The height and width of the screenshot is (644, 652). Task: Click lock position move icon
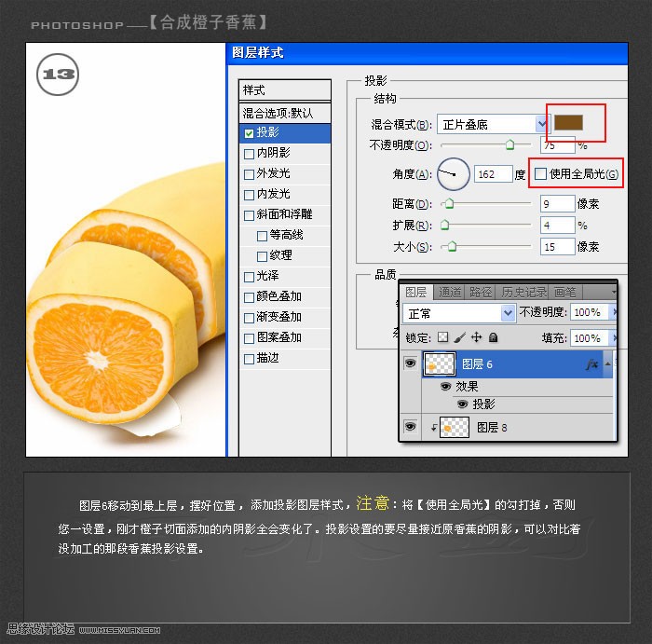tap(476, 337)
